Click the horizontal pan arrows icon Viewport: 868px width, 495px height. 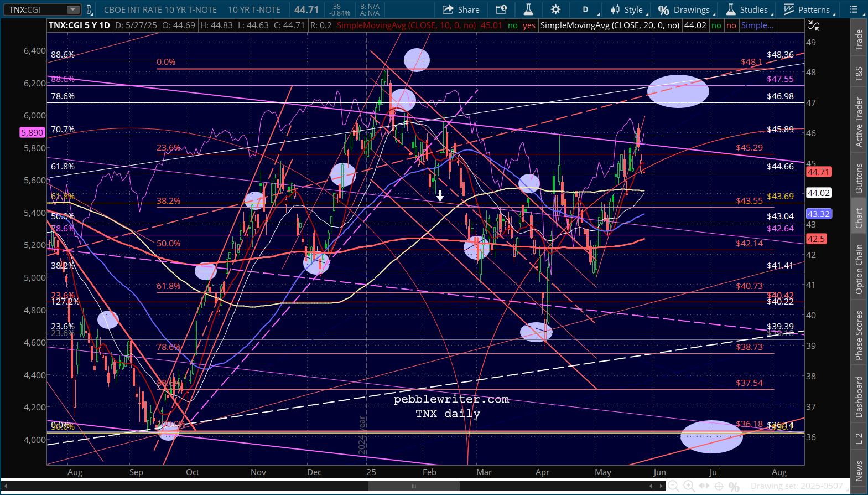pyautogui.click(x=704, y=486)
